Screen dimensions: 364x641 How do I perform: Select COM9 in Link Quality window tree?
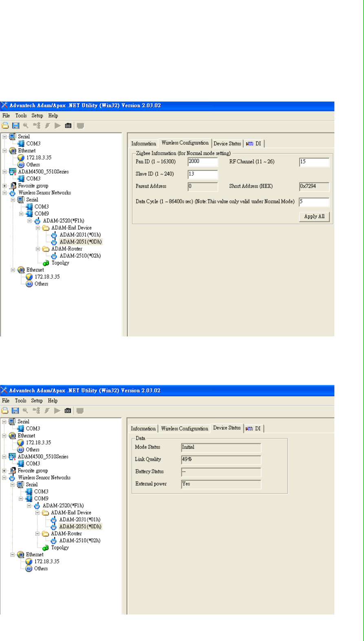[41, 498]
